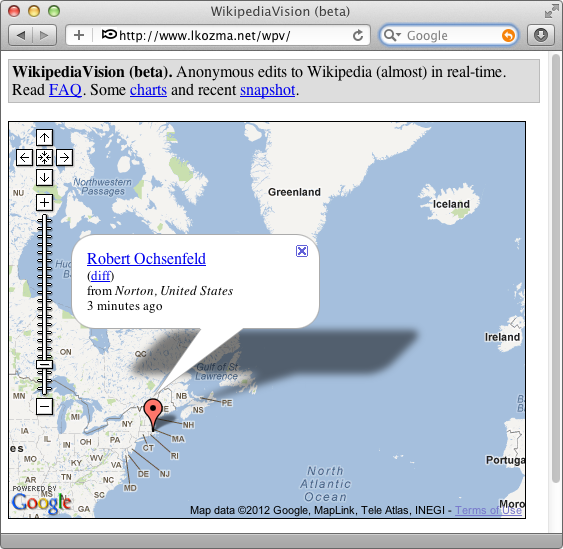Pan the map down
Viewport: 563px width, 549px height.
click(45, 177)
